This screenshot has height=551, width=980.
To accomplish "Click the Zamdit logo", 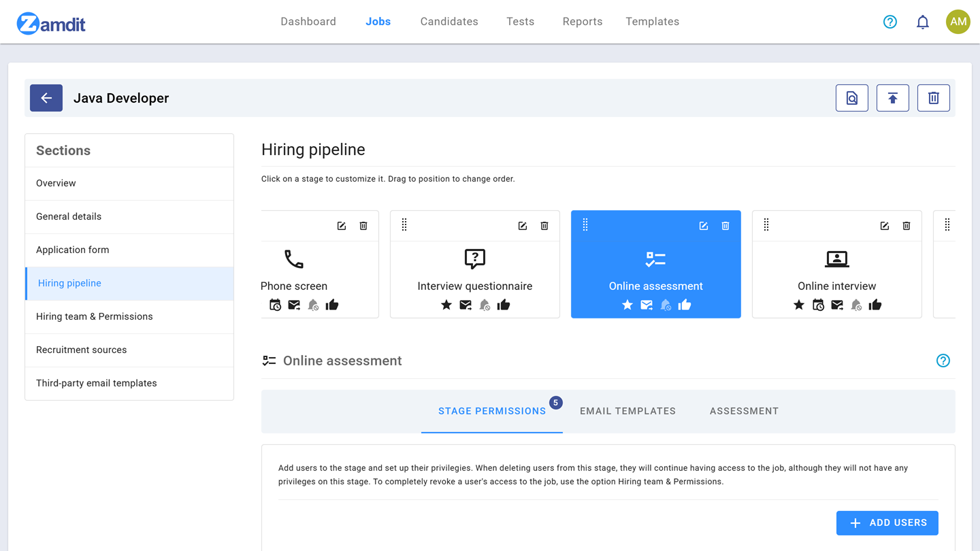I will click(x=51, y=23).
